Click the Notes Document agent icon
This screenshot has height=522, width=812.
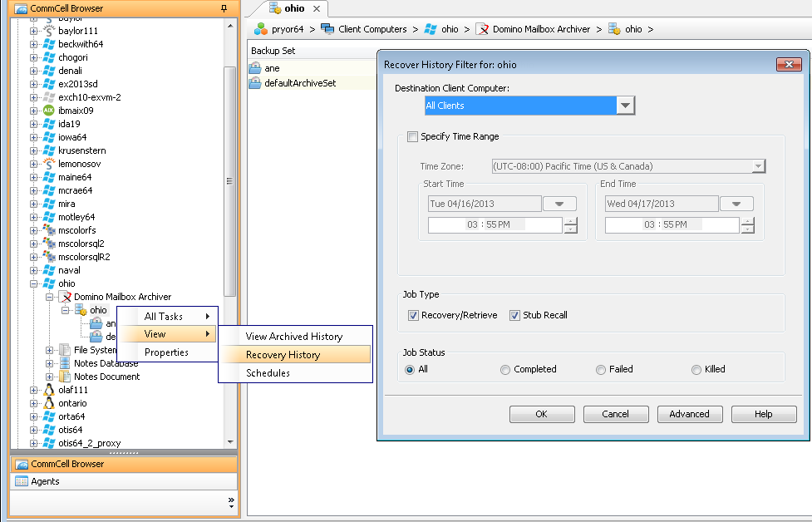[65, 377]
